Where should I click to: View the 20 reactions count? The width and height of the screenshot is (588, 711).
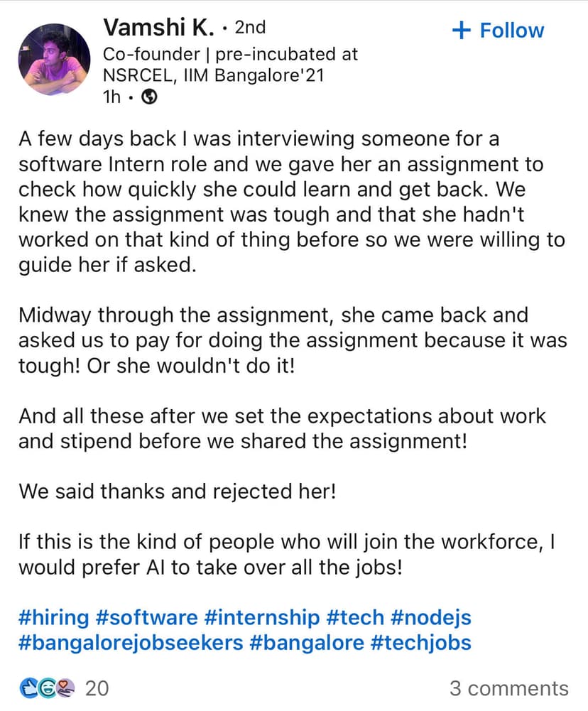[x=97, y=688]
